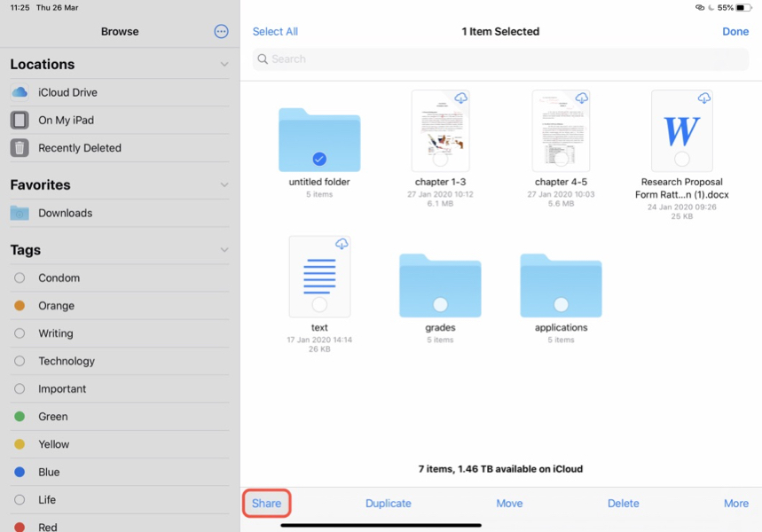Select the Important tag

coord(120,388)
